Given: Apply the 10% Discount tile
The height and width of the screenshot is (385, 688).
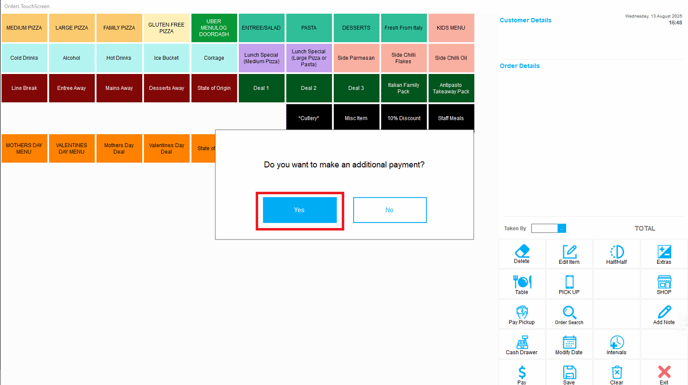Looking at the screenshot, I should 404,118.
